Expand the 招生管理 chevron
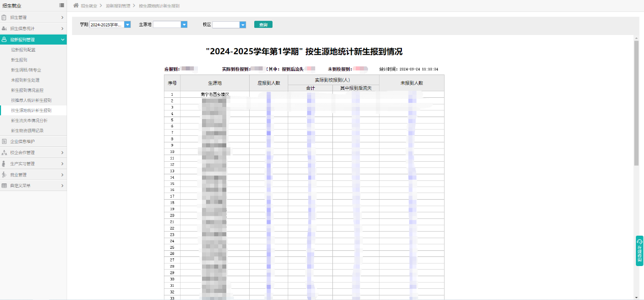Screen dimensions: 644x300 click(62, 17)
